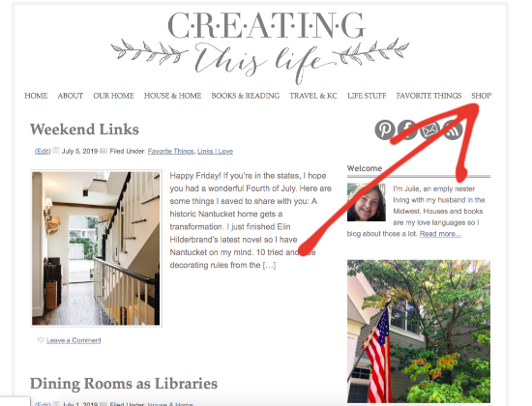Open the Weekend Links post title
Screen dimensions: 532x406
(x=84, y=130)
